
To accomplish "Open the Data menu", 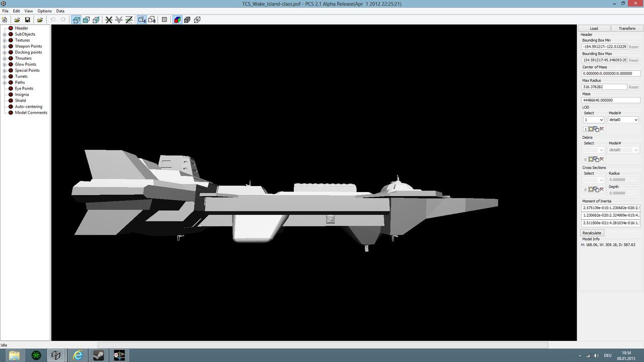I will pyautogui.click(x=60, y=11).
